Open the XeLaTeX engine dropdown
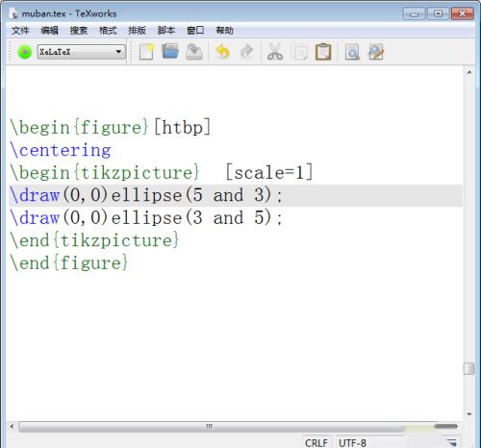 (x=81, y=52)
